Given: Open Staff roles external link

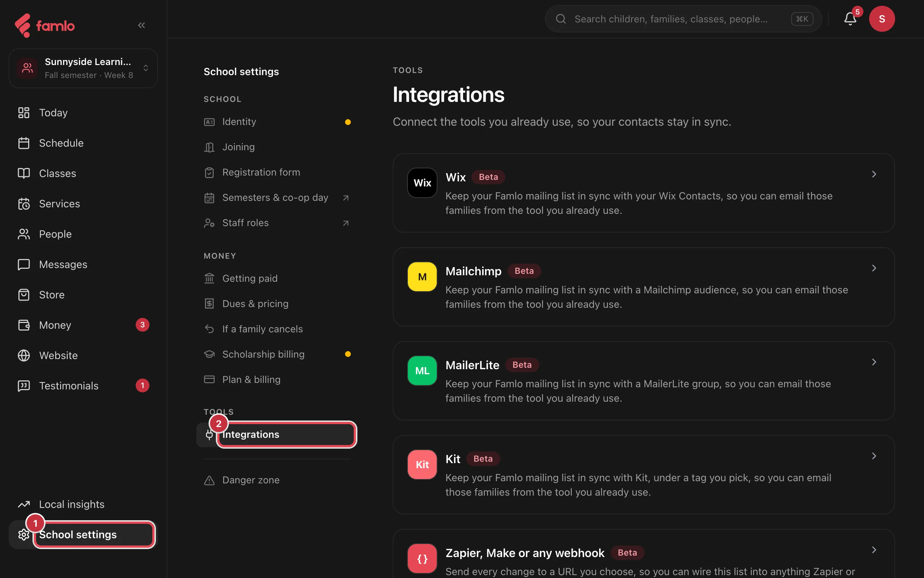Looking at the screenshot, I should (x=277, y=223).
